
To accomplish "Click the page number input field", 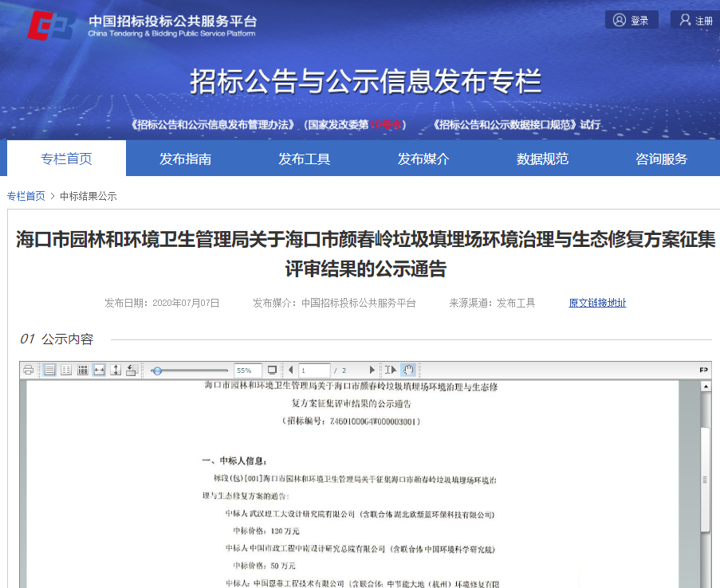I will coord(314,370).
